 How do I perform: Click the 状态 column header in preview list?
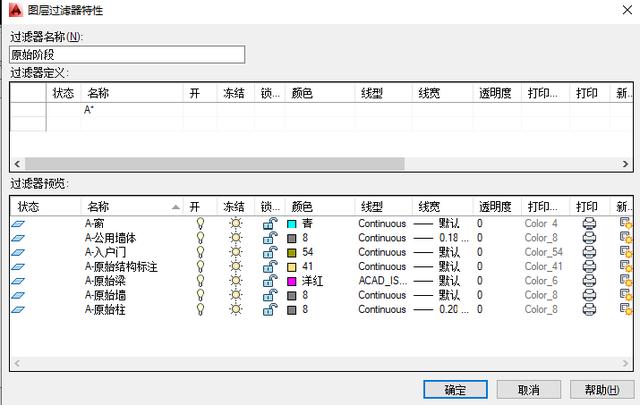point(46,207)
